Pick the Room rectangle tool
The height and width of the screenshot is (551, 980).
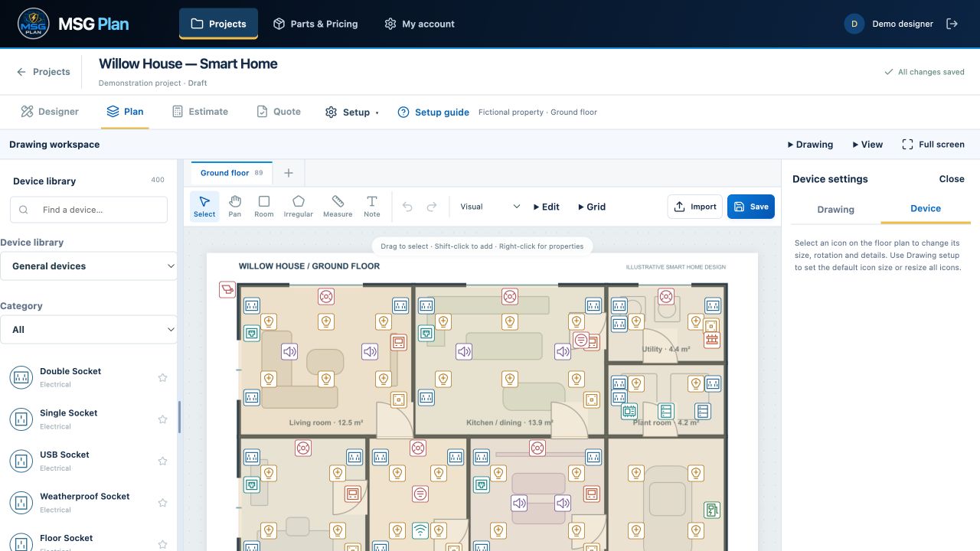(264, 206)
